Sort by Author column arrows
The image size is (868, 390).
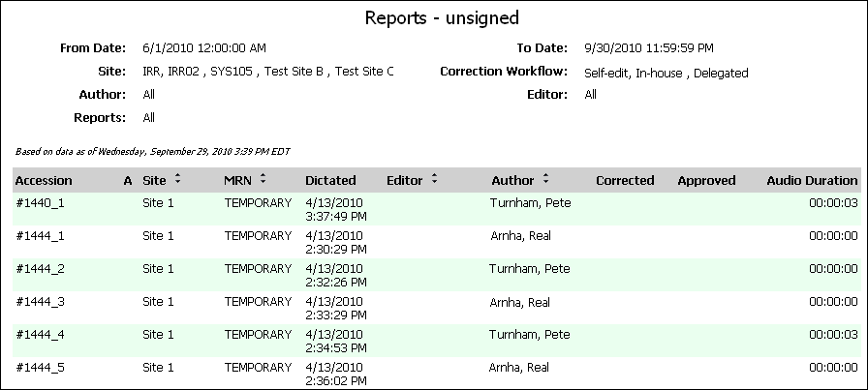tap(545, 179)
